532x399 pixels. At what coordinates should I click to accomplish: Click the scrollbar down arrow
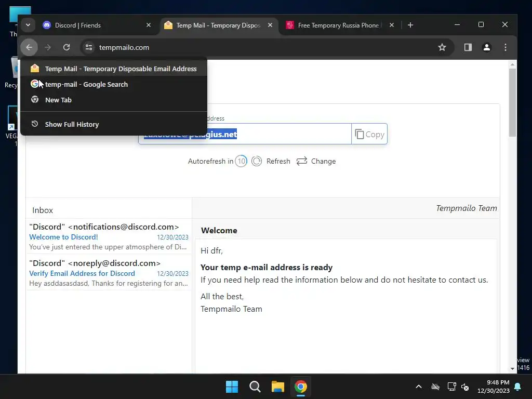click(512, 369)
